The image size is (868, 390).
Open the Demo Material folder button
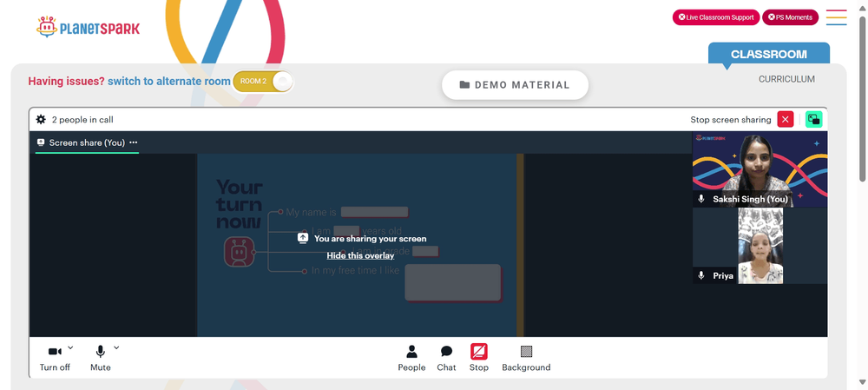click(x=515, y=85)
